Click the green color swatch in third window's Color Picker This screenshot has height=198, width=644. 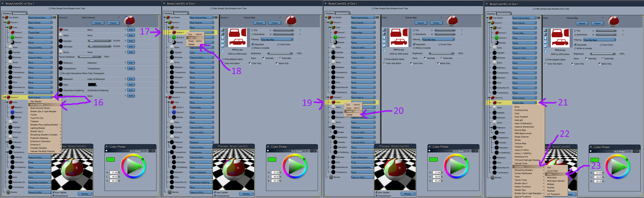(433, 160)
